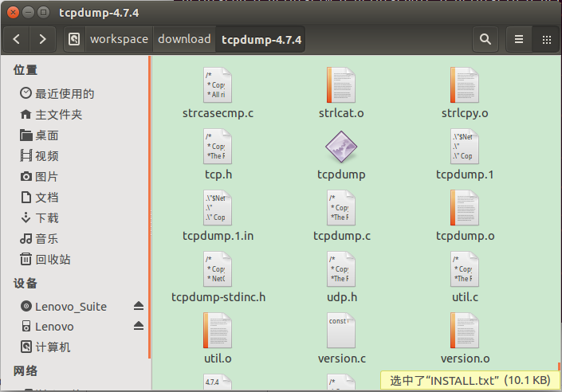562x392 pixels.
Task: Navigate to download in path bar
Action: pos(184,39)
